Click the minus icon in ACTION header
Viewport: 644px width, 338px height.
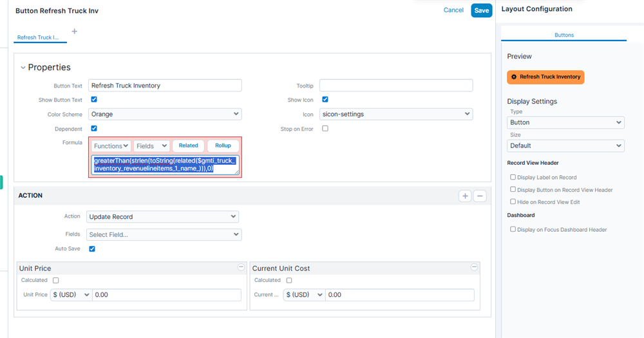pyautogui.click(x=480, y=196)
